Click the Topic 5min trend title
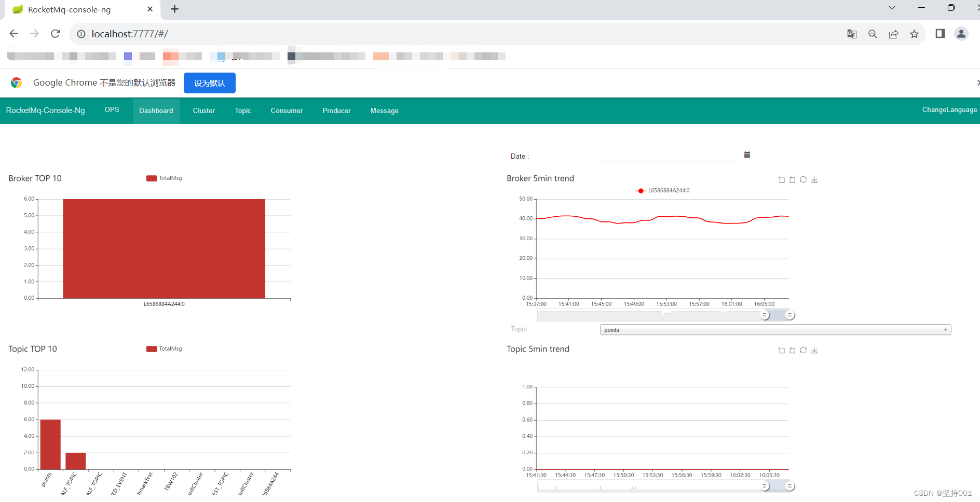Image resolution: width=980 pixels, height=502 pixels. 538,349
